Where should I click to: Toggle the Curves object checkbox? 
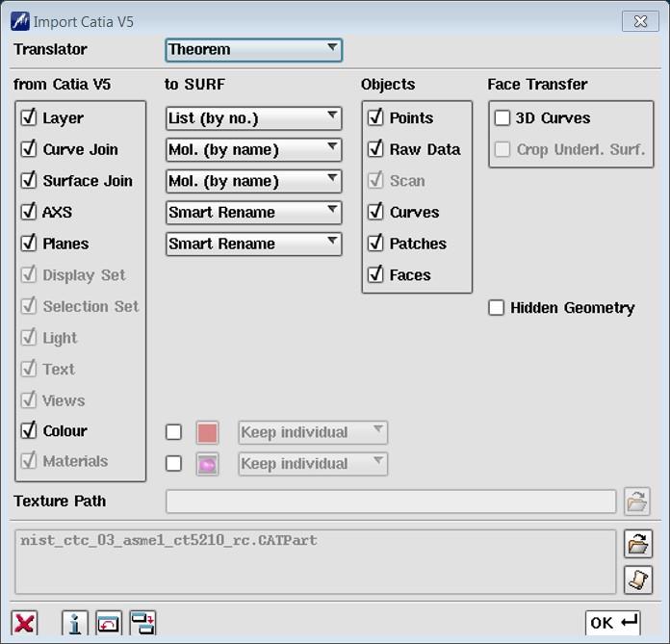click(375, 212)
